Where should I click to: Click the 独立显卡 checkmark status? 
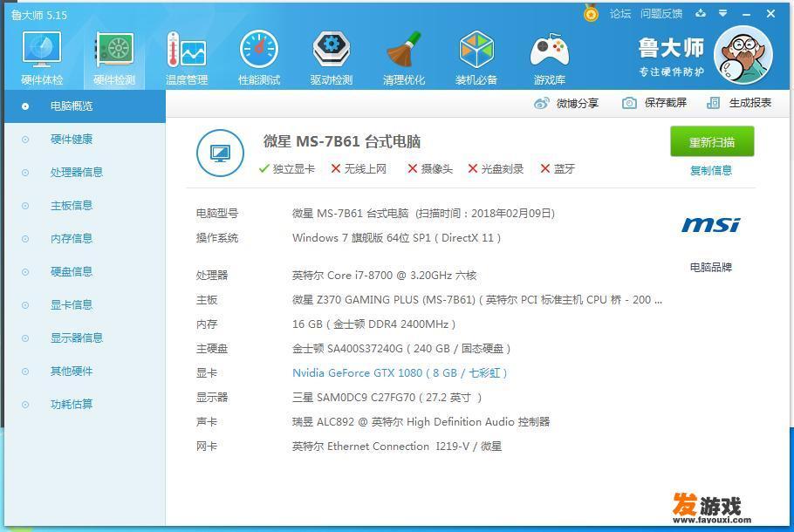coord(286,168)
